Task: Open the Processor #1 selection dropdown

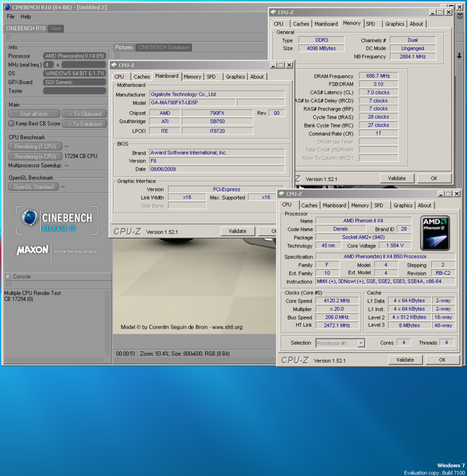Action: click(361, 343)
